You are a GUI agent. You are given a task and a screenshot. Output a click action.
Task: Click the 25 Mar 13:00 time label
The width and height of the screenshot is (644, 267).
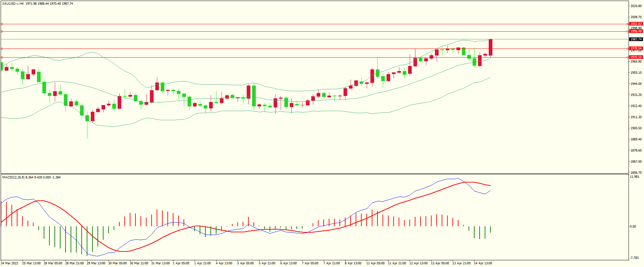(x=31, y=263)
